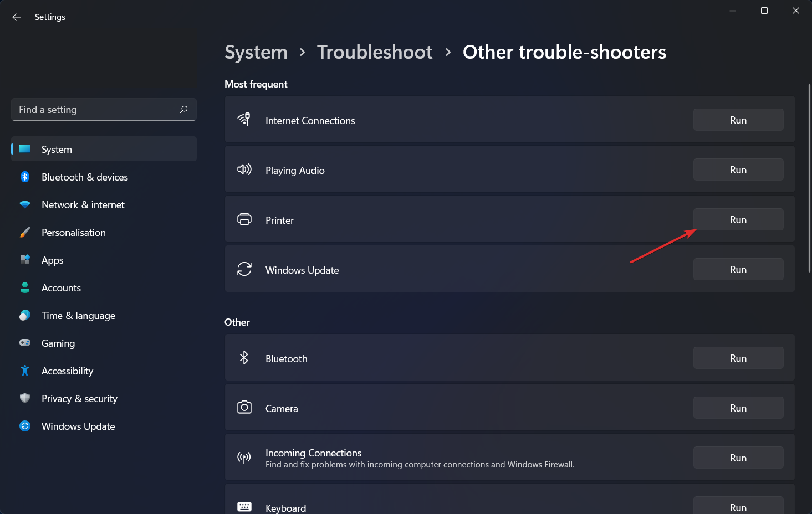Click the Playing Audio speaker icon
812x514 pixels.
click(x=244, y=169)
